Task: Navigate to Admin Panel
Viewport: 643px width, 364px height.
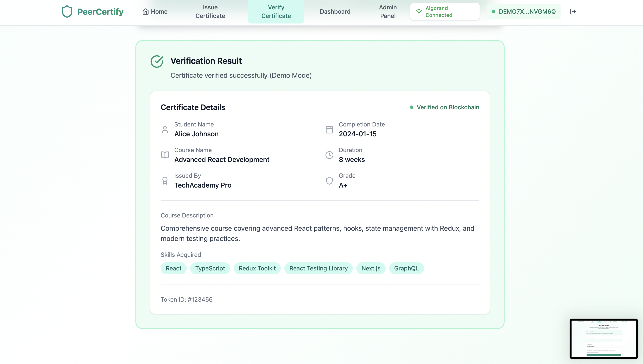Action: click(388, 12)
